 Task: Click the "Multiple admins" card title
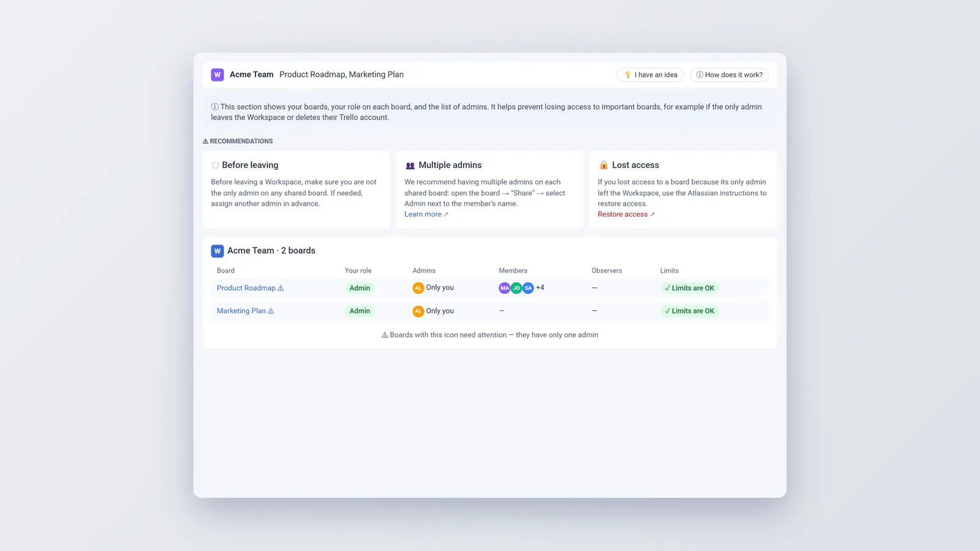[x=450, y=165]
